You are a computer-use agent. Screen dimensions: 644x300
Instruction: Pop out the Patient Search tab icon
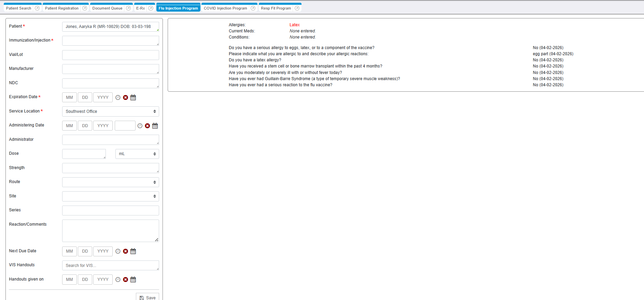pyautogui.click(x=37, y=8)
